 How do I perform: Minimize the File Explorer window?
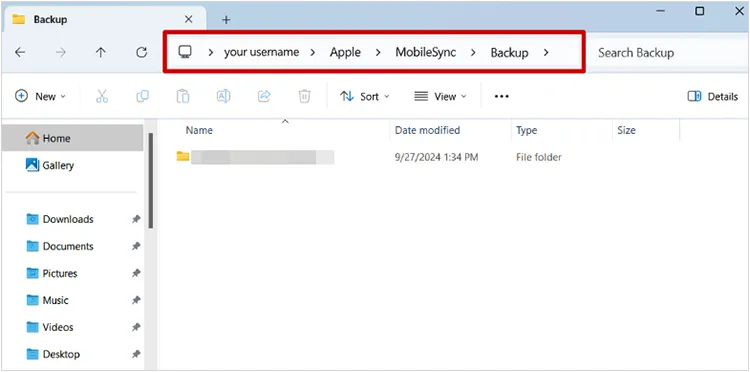point(662,11)
